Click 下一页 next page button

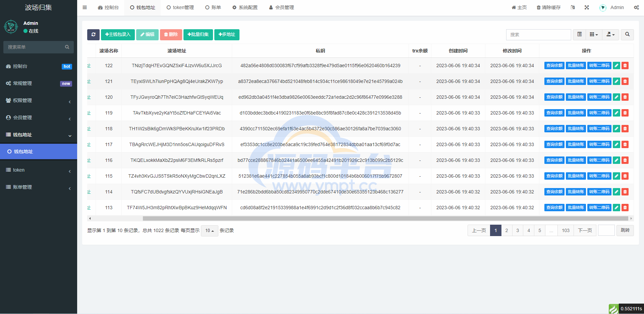point(585,230)
